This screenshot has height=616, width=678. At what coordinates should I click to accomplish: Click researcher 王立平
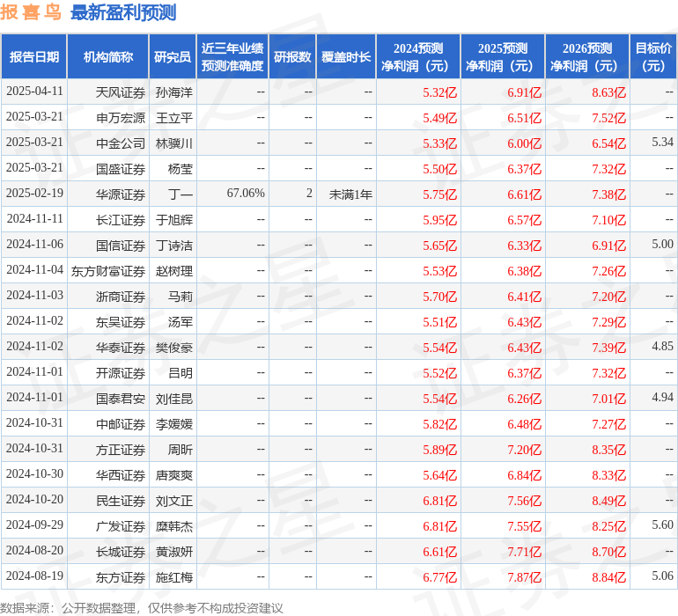(173, 118)
